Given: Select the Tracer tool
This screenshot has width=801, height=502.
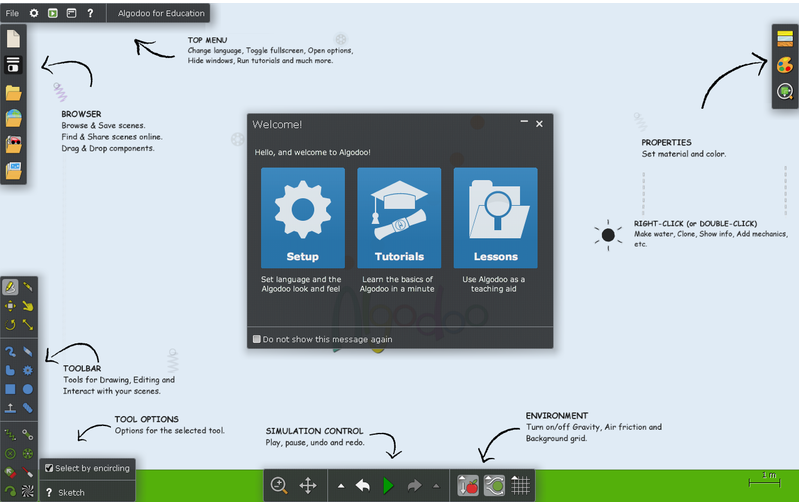Looking at the screenshot, I should click(x=10, y=491).
